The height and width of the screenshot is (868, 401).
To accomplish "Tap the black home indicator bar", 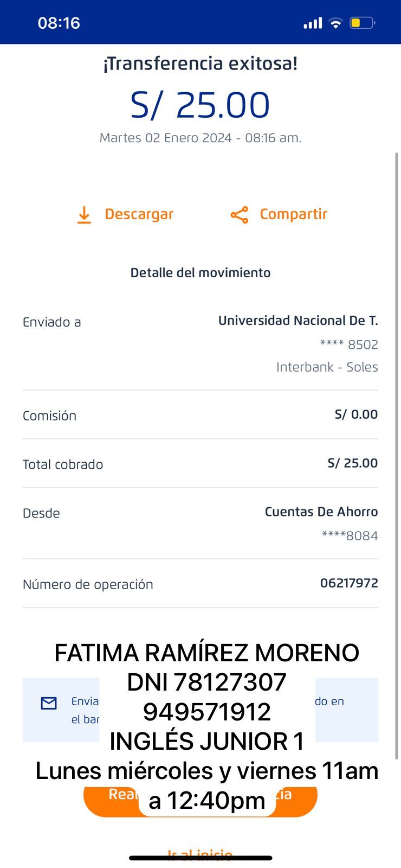I will [x=200, y=858].
